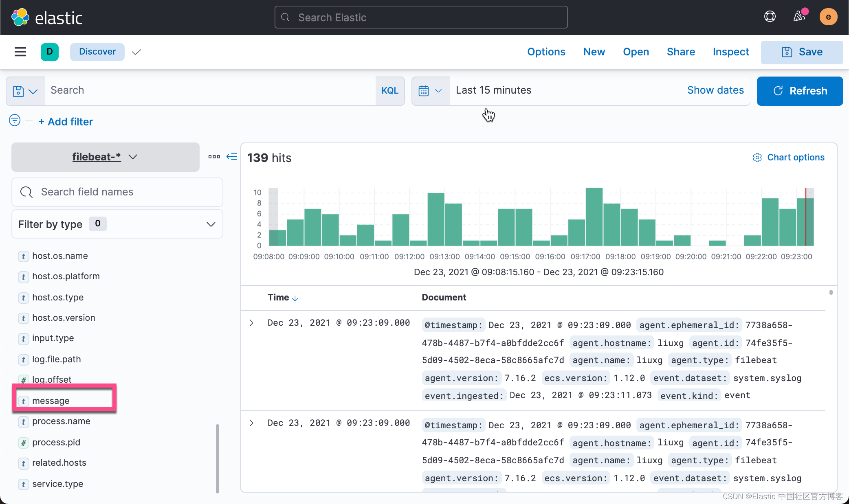Open the saved query menu in search bar

point(25,91)
